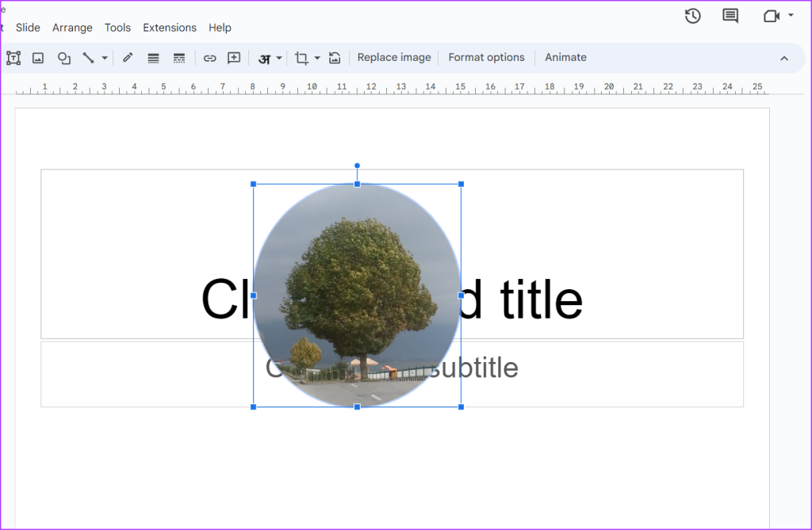812x530 pixels.
Task: Open line tool options dropdown arrow
Action: coord(105,58)
